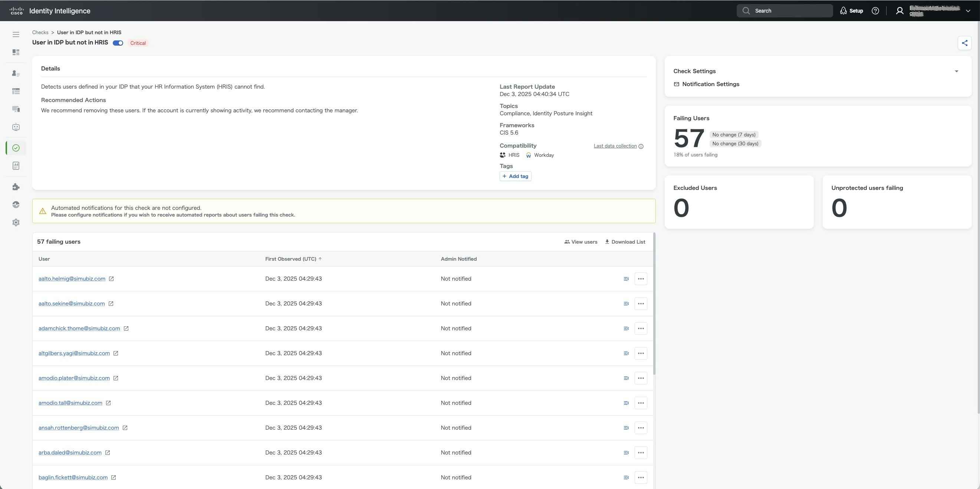
Task: Open Notification Settings
Action: [x=710, y=84]
